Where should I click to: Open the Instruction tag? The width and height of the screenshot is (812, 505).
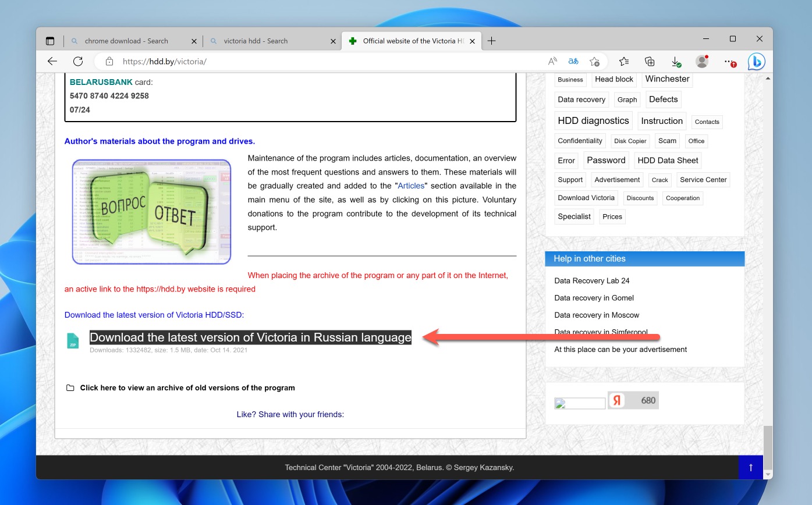pos(662,121)
